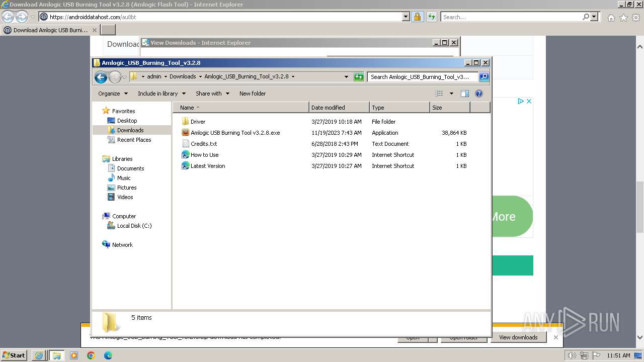
Task: Open Internet Explorer from taskbar
Action: point(39,355)
